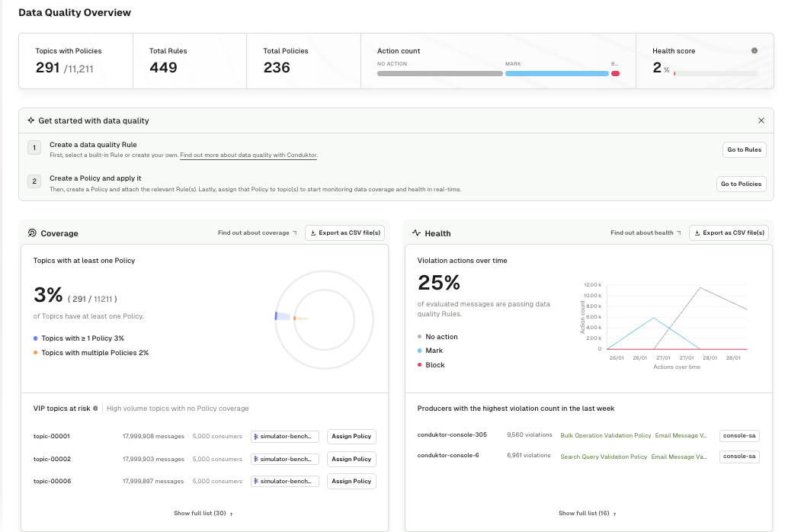Dismiss the get started with data quality banner
This screenshot has height=532, width=785.
(761, 120)
